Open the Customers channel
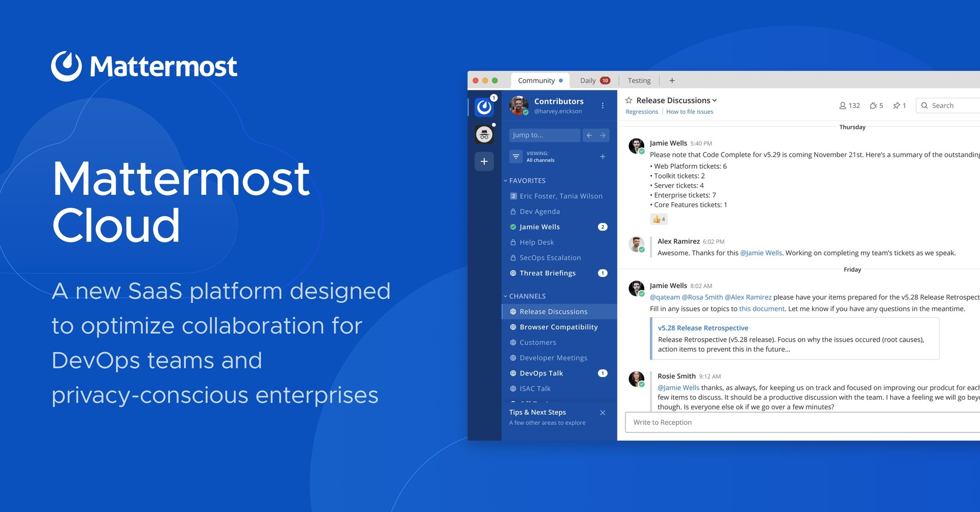980x512 pixels. pos(559,343)
